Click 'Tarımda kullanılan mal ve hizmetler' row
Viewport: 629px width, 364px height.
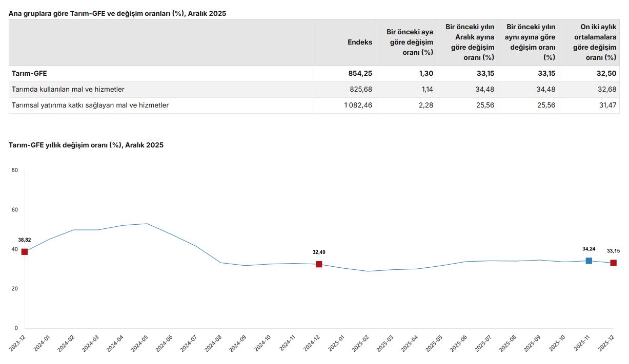click(x=68, y=90)
